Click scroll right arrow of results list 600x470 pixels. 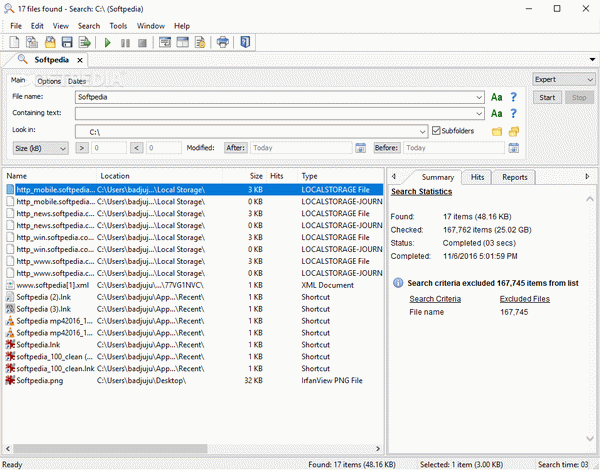point(378,449)
